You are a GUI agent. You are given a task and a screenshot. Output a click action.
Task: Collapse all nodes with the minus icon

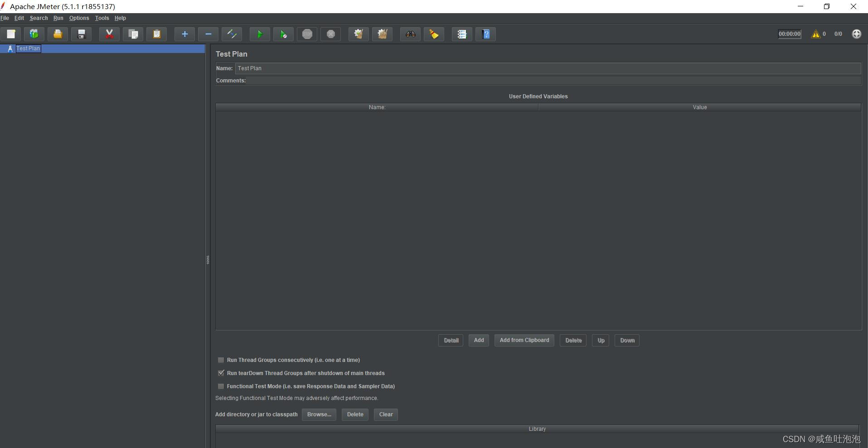click(209, 34)
